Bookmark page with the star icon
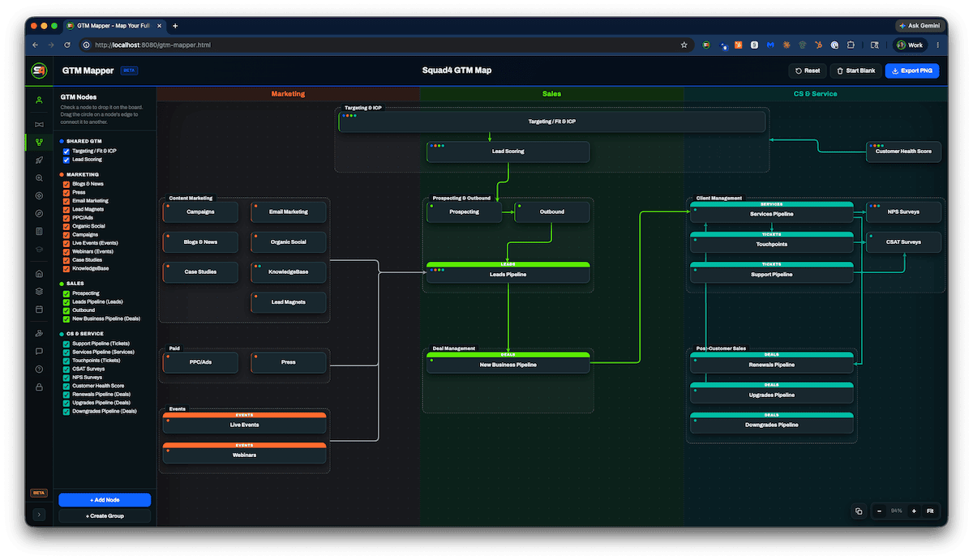The width and height of the screenshot is (973, 560). coord(684,45)
